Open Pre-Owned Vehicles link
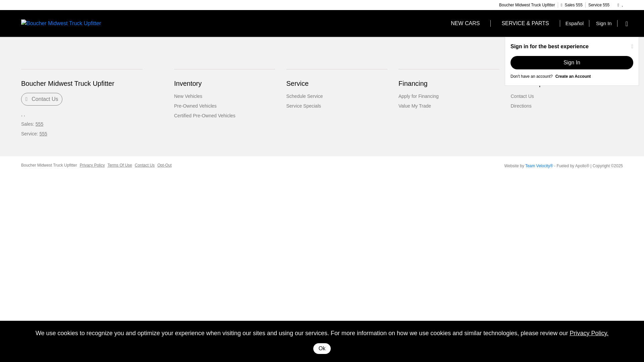Image resolution: width=644 pixels, height=362 pixels. 195,106
